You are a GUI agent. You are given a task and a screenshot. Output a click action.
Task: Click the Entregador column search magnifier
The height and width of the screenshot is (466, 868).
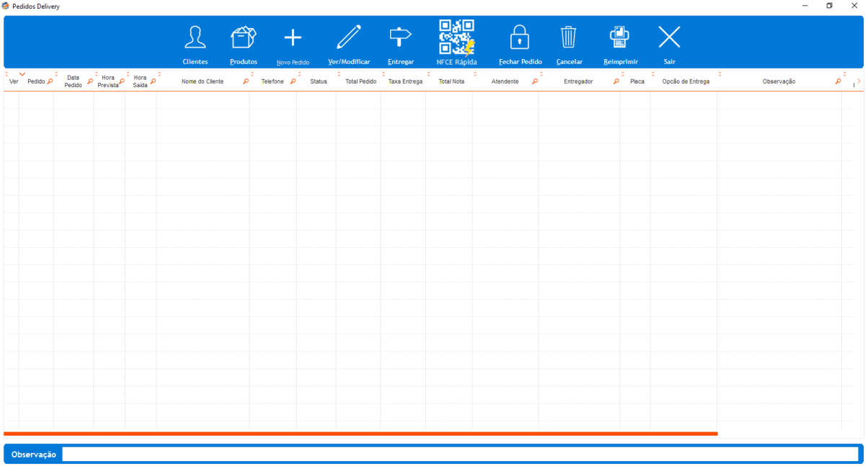616,81
